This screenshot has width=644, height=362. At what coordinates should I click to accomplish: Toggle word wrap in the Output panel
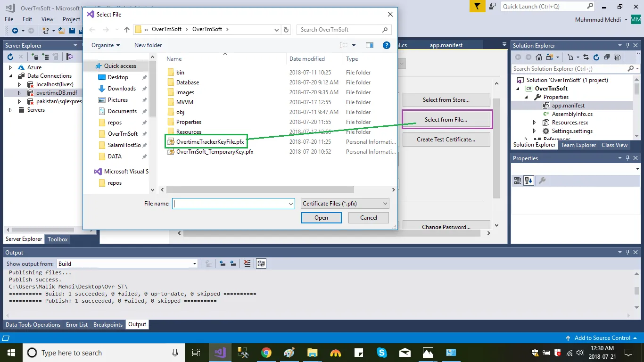261,263
